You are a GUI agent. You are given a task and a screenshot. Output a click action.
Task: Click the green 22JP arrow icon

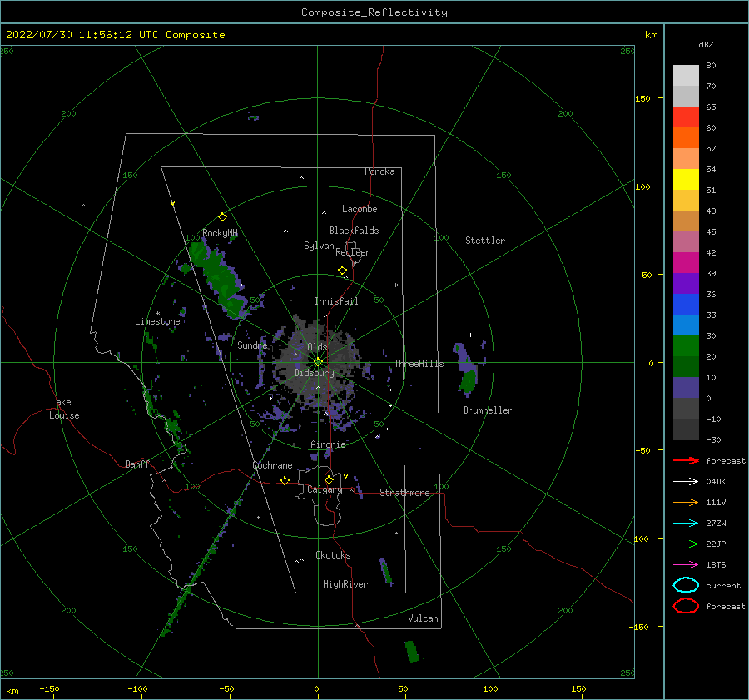tap(686, 544)
